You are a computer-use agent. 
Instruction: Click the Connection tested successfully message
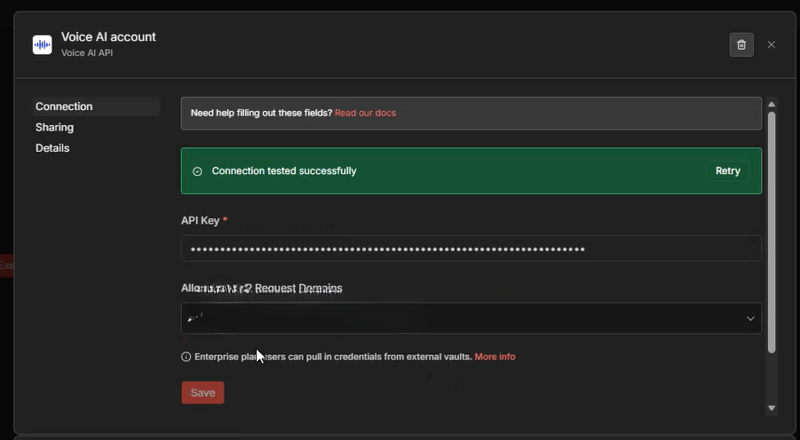(284, 171)
